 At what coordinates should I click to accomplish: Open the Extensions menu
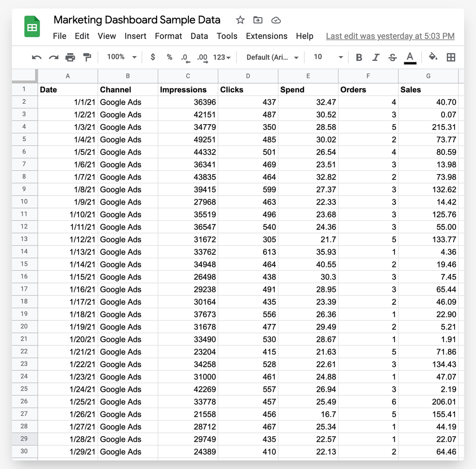(267, 36)
